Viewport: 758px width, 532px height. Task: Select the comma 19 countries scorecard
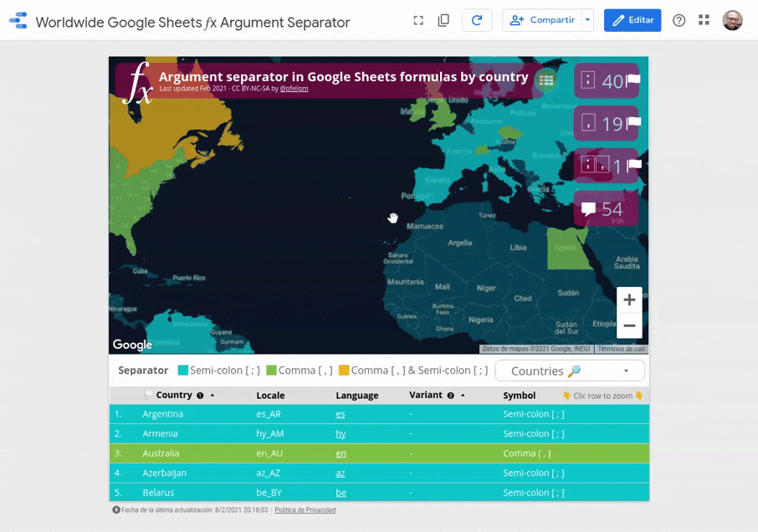click(x=607, y=123)
